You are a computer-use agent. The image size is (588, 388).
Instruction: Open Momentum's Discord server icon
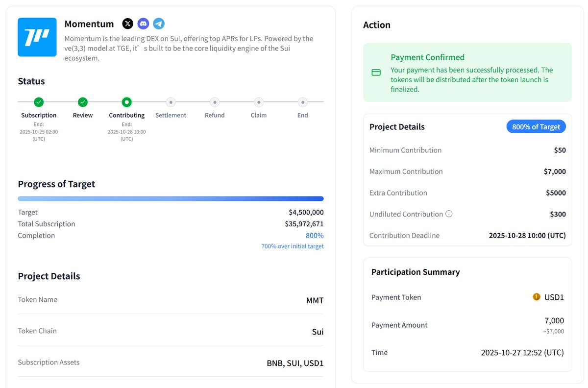click(143, 24)
